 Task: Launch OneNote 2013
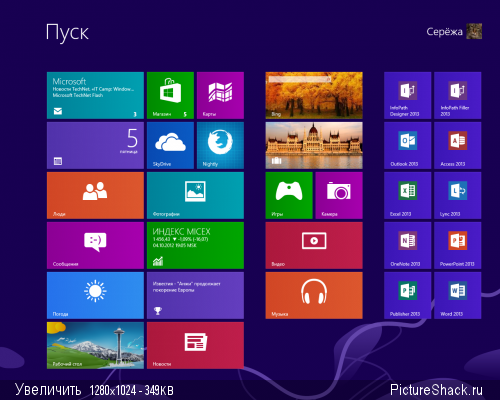[408, 245]
